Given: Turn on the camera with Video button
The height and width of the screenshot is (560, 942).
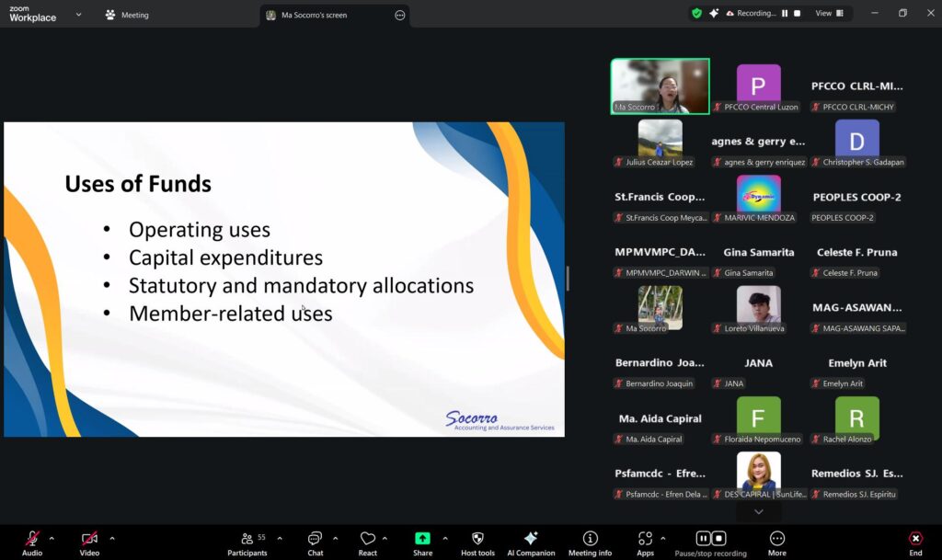Looking at the screenshot, I should (89, 539).
